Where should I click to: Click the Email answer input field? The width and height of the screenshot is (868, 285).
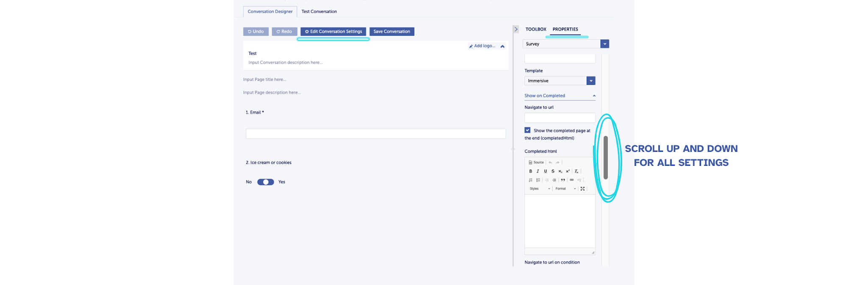376,134
